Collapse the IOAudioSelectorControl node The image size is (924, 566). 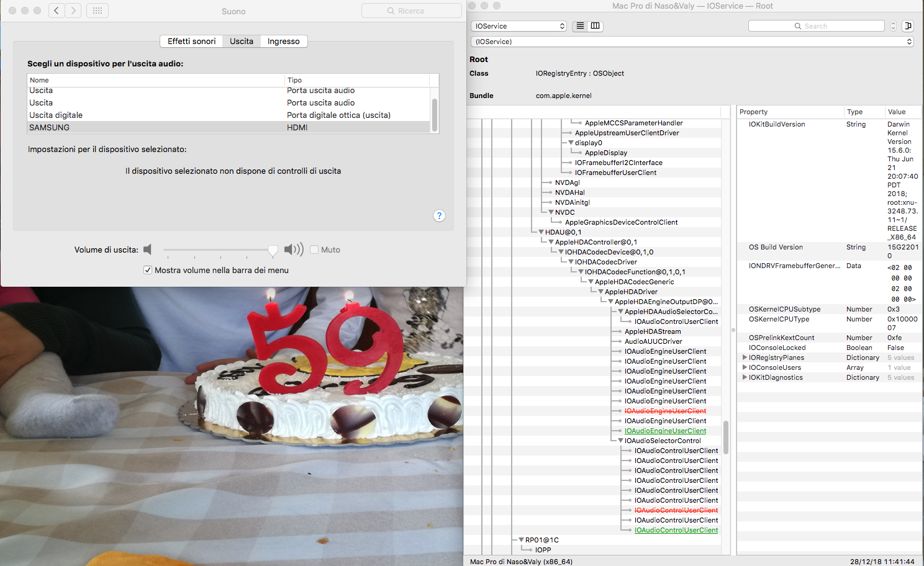pyautogui.click(x=620, y=441)
